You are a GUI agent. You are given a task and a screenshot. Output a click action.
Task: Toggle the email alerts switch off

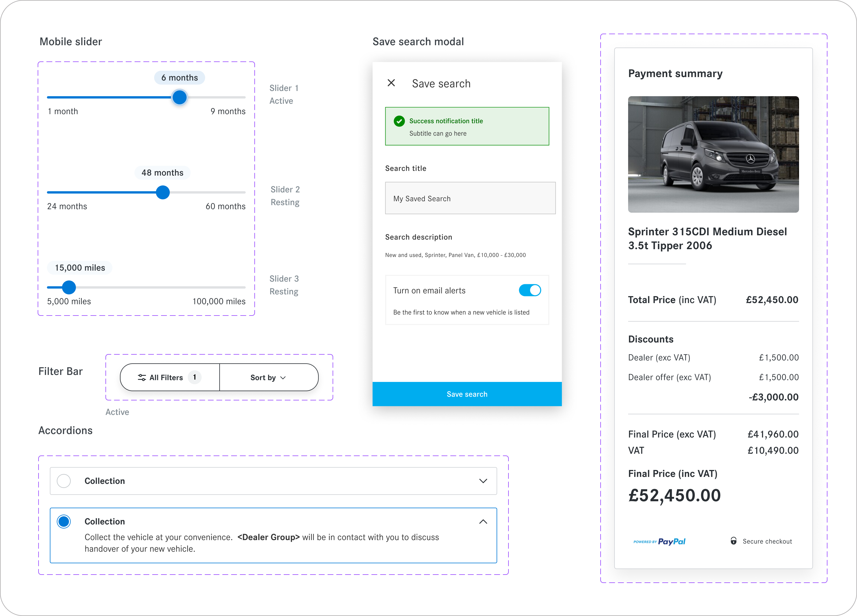point(530,290)
